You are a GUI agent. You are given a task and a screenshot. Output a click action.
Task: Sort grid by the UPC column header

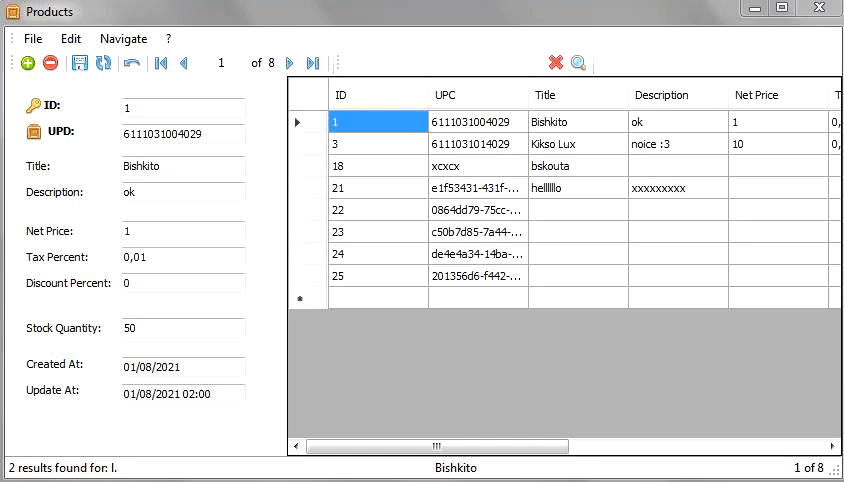[x=478, y=95]
